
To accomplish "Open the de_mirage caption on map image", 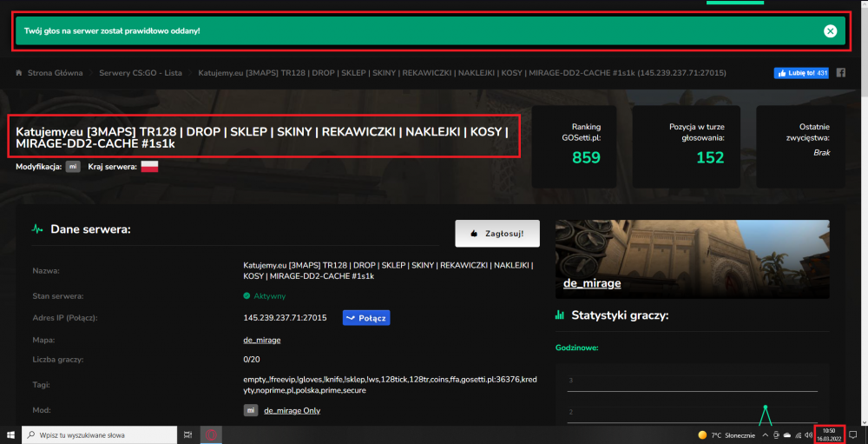I will pos(592,283).
